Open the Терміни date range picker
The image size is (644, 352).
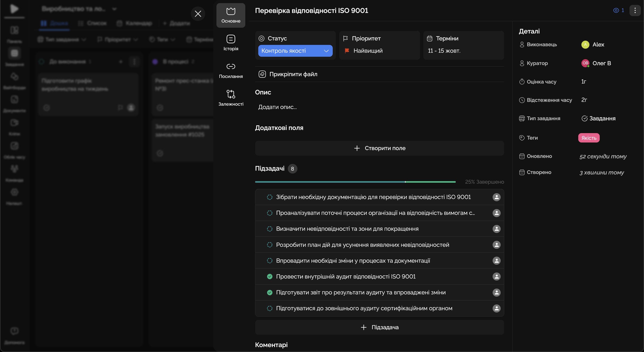444,51
